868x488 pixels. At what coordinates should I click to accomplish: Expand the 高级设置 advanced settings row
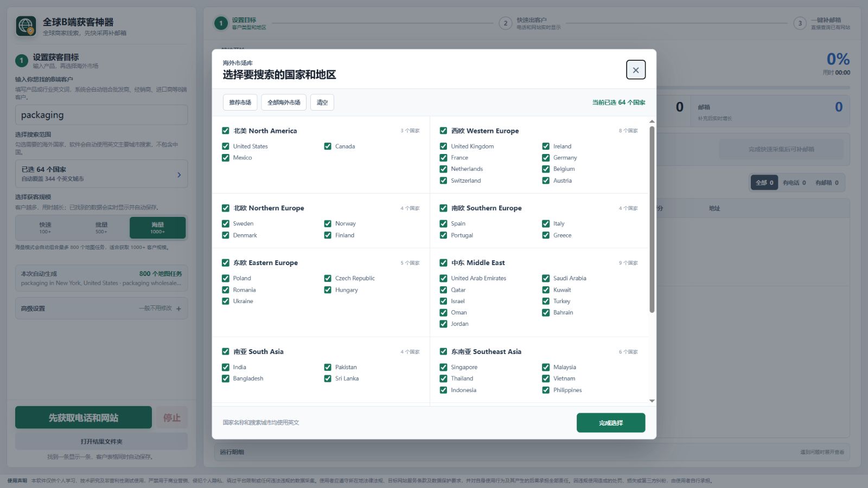pyautogui.click(x=101, y=309)
